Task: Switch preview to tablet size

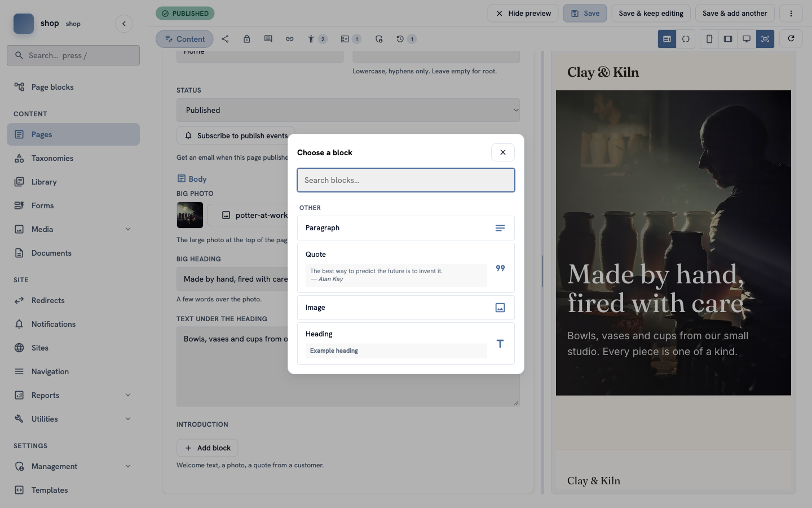Action: 728,39
